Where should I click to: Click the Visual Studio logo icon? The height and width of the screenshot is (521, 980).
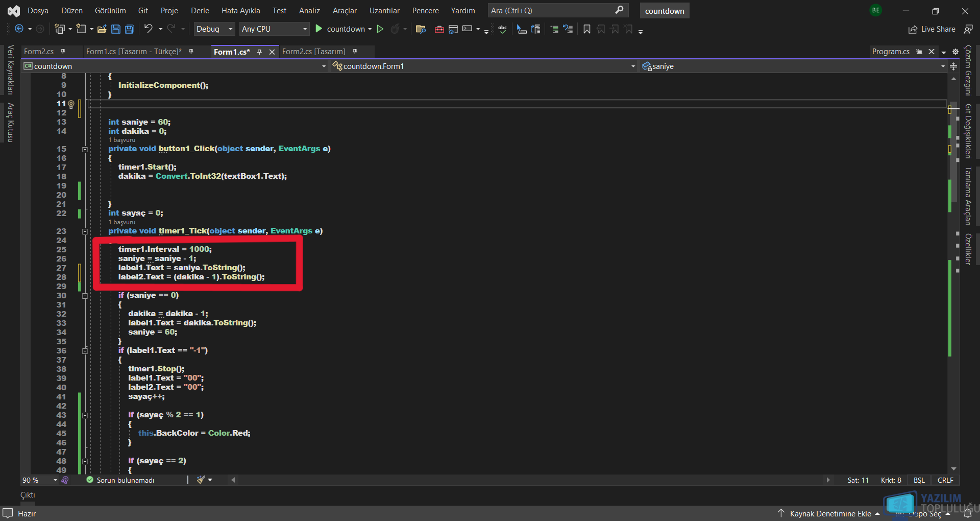coord(14,11)
